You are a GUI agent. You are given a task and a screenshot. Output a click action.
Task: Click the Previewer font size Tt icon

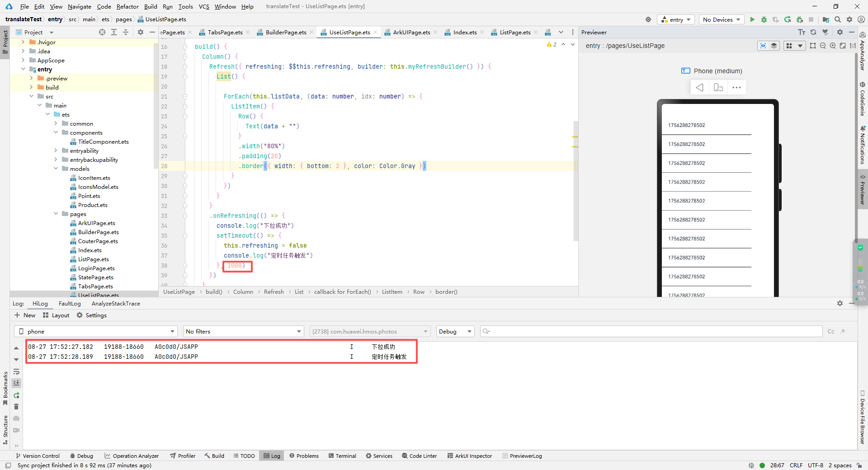coord(802,32)
